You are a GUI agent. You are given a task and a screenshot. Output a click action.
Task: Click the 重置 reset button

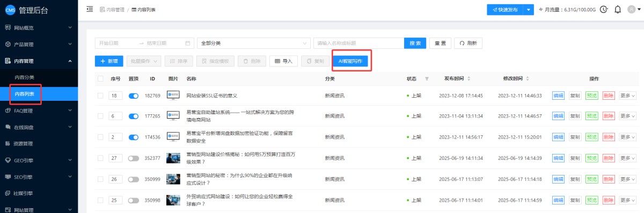[x=440, y=43]
